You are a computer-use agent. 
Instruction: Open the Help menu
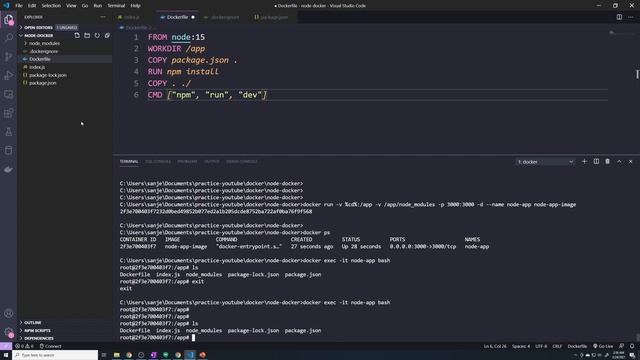click(x=136, y=6)
